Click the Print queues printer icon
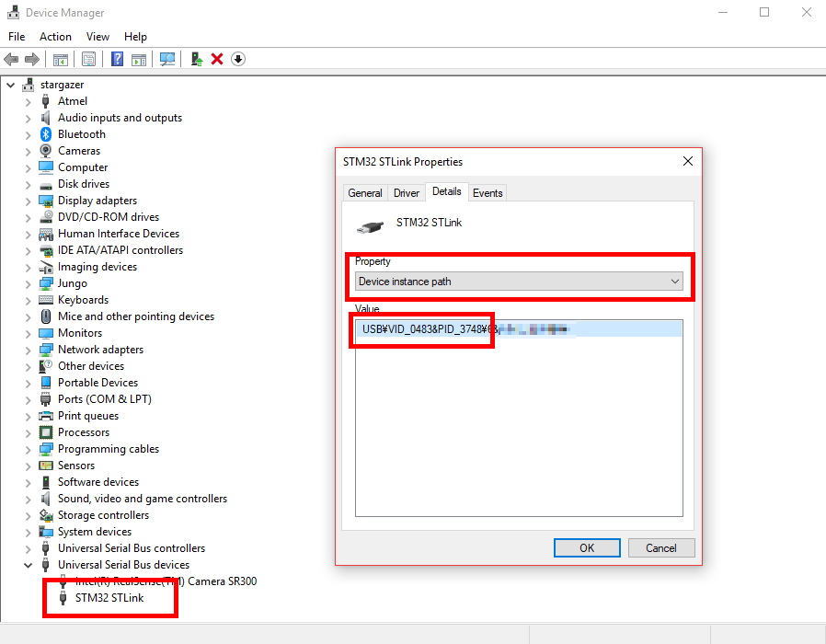826x644 pixels. (x=46, y=416)
